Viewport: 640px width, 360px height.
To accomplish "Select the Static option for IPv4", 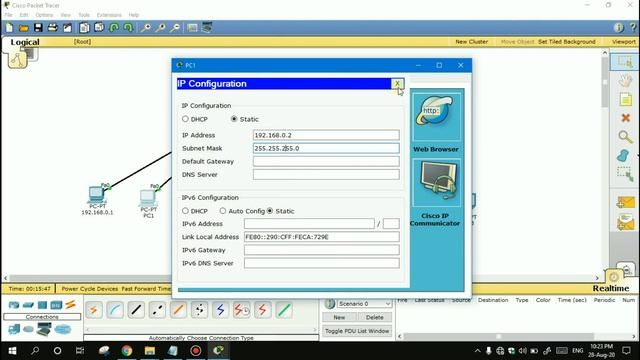I will point(234,119).
